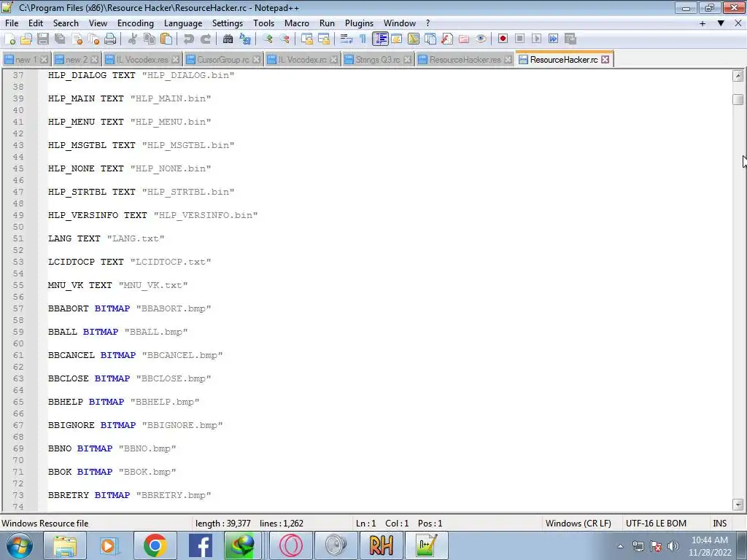Start macro recording red button
747x560 pixels.
point(503,39)
